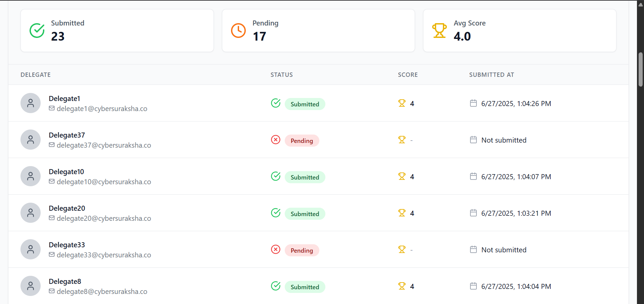The height and width of the screenshot is (304, 644).
Task: Click the Pending badge for Delegate33
Action: point(302,250)
